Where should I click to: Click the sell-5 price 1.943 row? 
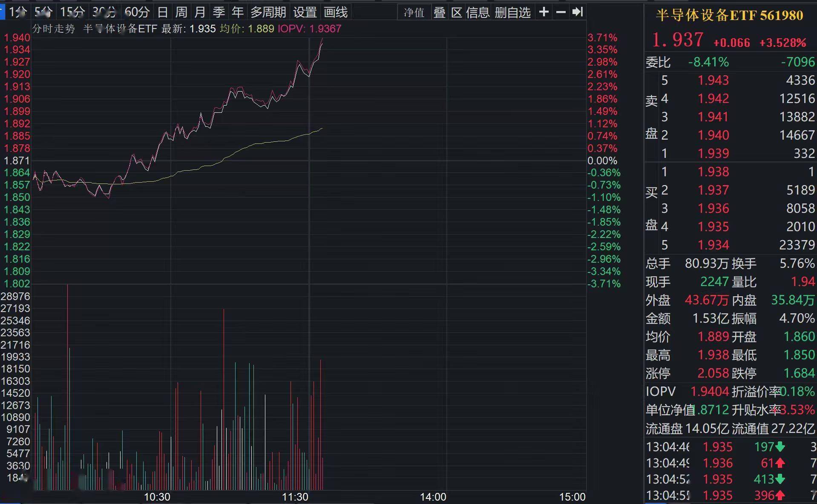click(713, 80)
